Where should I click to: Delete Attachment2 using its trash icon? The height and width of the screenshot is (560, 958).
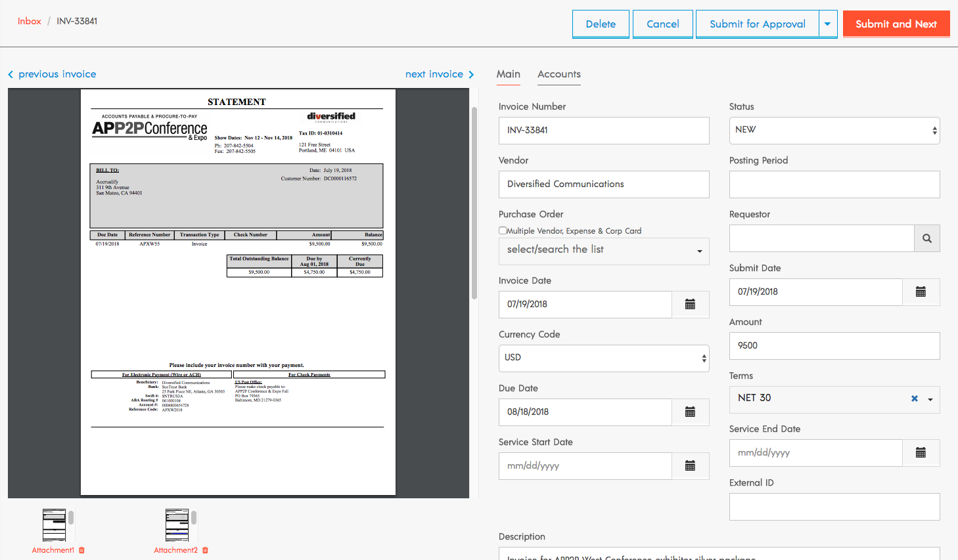tap(205, 550)
